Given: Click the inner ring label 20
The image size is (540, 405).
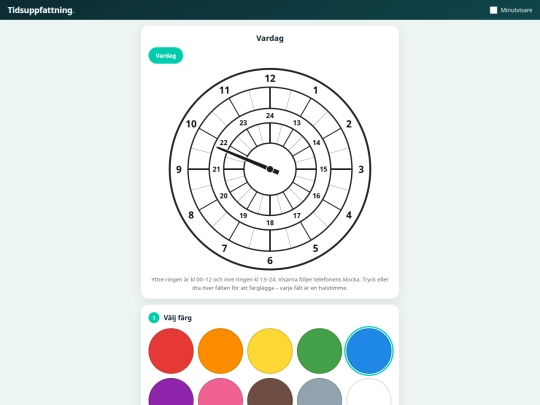Looking at the screenshot, I should (x=224, y=196).
